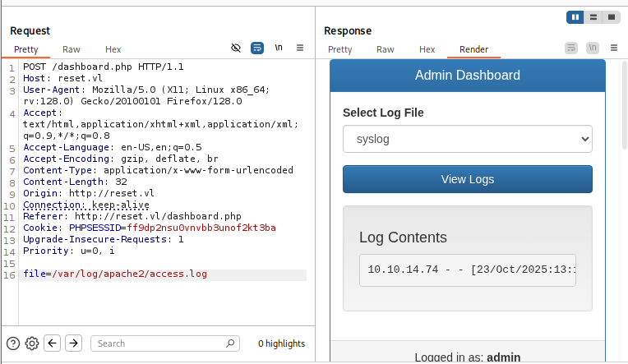628x364 pixels.
Task: Switch Response view to Pretty tab
Action: 340,49
